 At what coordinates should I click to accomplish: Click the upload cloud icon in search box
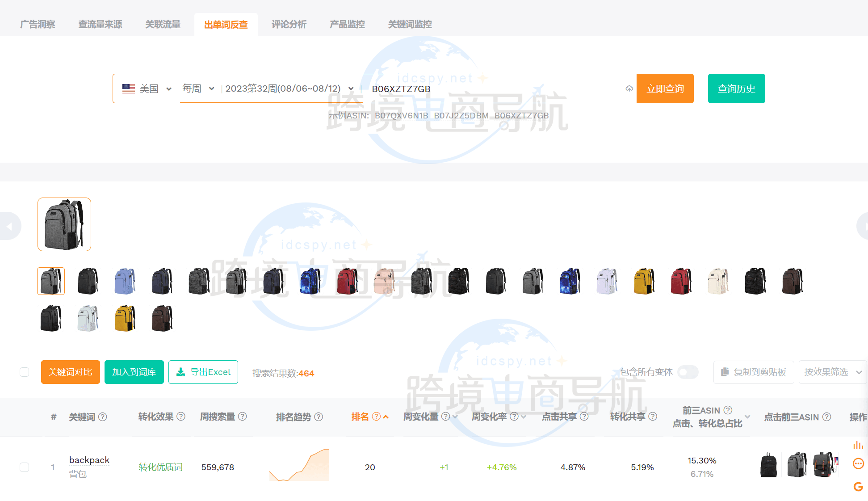(629, 88)
